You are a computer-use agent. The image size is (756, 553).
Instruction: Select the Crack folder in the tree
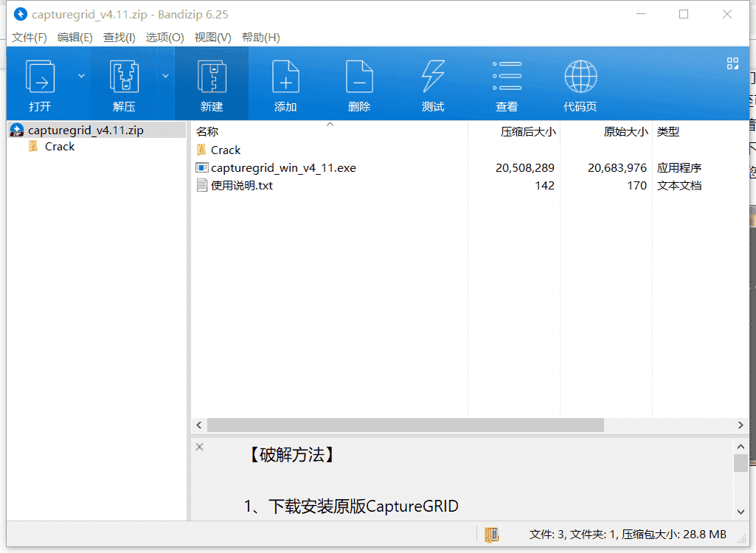pos(60,147)
